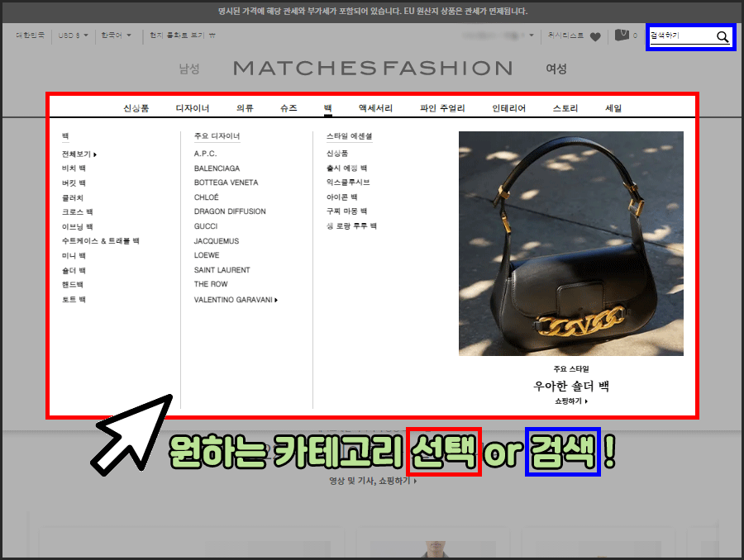Open the 액세서리 menu tab
The height and width of the screenshot is (560, 744).
tap(376, 108)
